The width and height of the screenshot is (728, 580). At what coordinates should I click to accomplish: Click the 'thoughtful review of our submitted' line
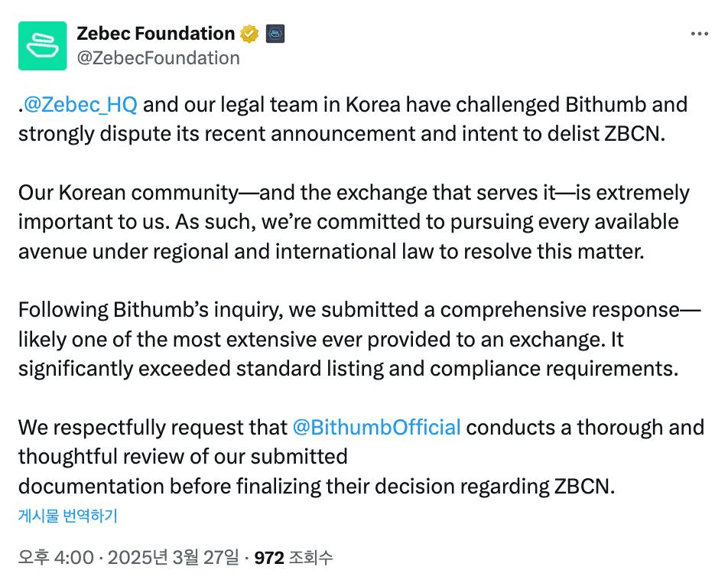click(183, 457)
